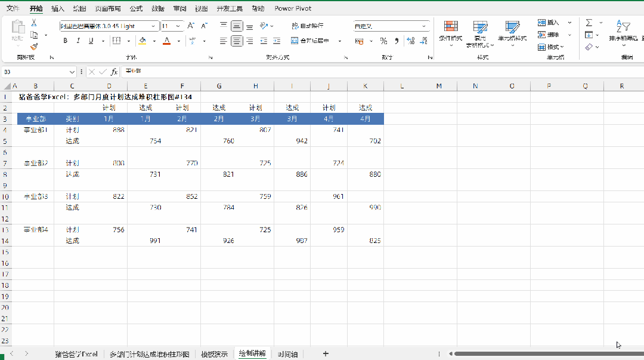Viewport: 644px width, 360px height.
Task: Add new sheet with plus button
Action: pos(326,353)
